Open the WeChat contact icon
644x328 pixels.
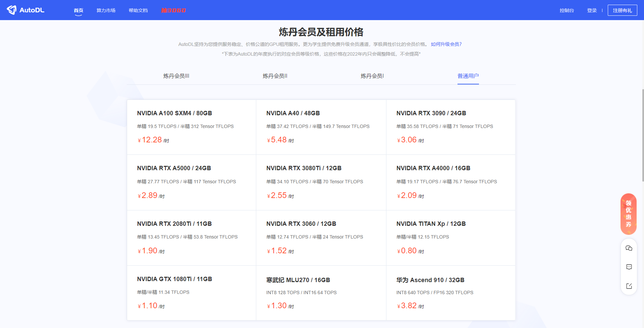629,248
